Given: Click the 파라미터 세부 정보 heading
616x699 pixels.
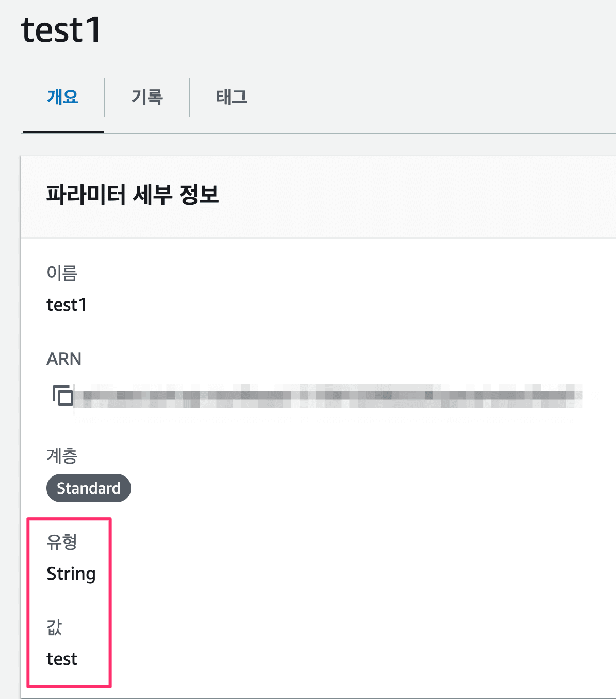Looking at the screenshot, I should click(x=133, y=195).
